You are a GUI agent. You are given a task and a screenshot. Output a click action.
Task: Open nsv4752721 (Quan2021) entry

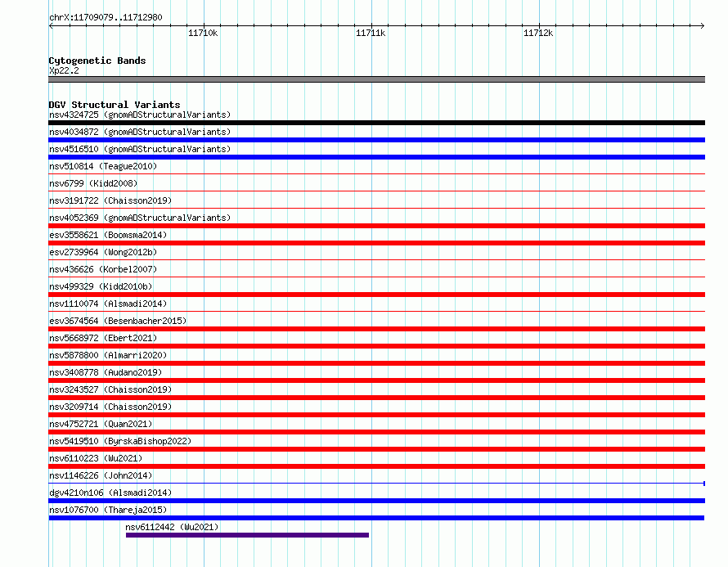coord(101,424)
